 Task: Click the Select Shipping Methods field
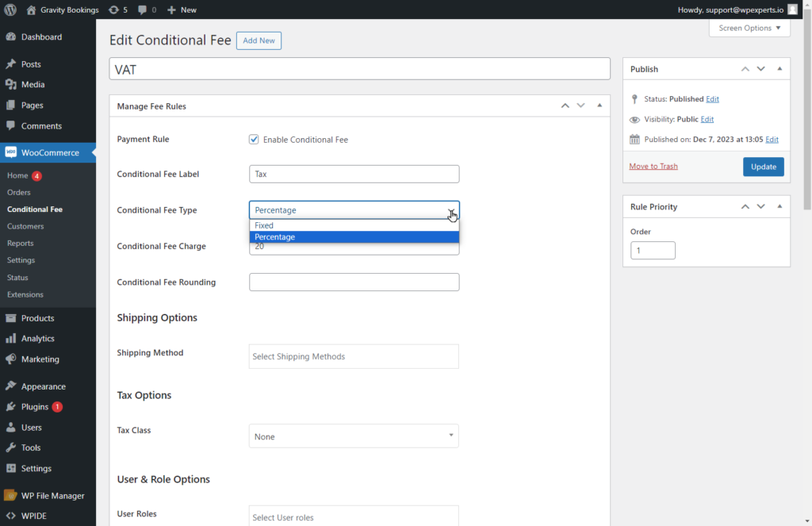[x=354, y=356]
